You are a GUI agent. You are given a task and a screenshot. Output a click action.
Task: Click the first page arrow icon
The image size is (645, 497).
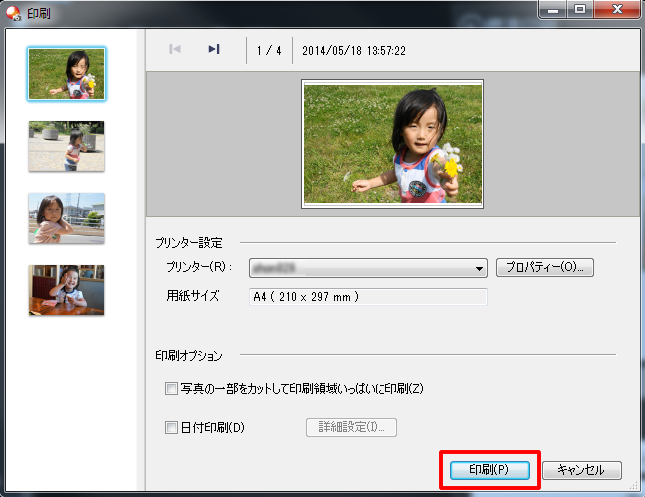coord(175,49)
